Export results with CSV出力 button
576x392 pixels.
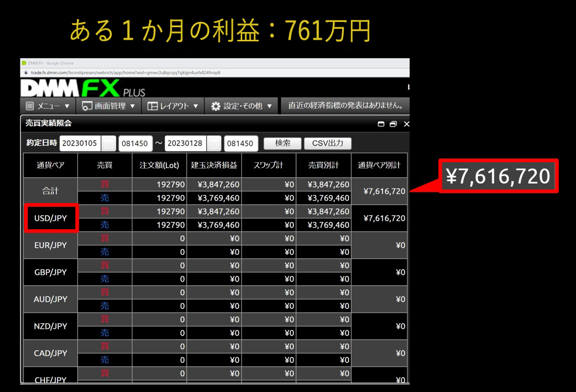tap(328, 143)
